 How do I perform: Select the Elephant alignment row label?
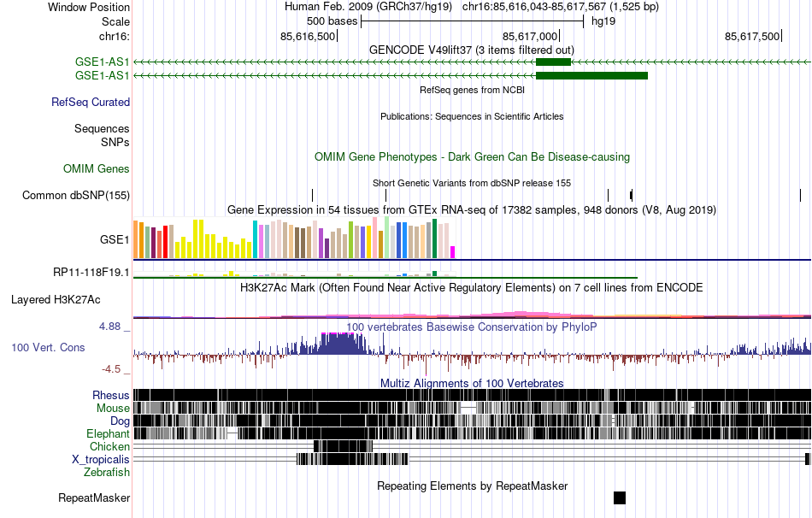(108, 433)
